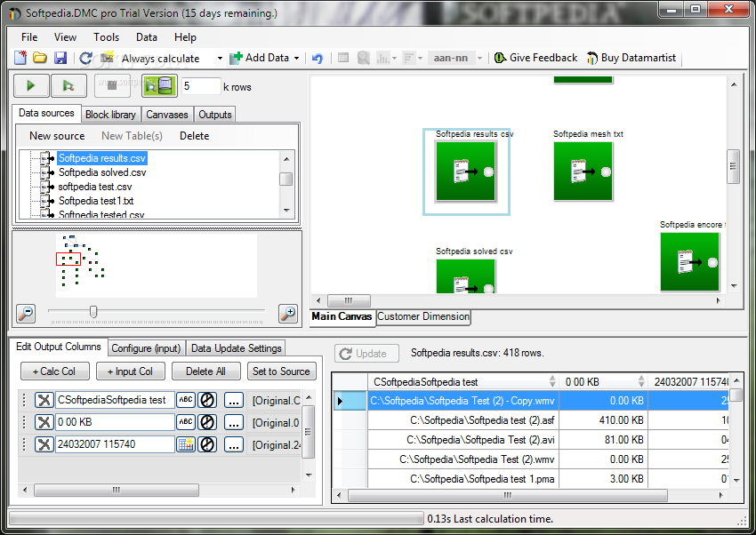756x535 pixels.
Task: Open ellipsis editor for 24032007 115740 column
Action: pos(234,444)
